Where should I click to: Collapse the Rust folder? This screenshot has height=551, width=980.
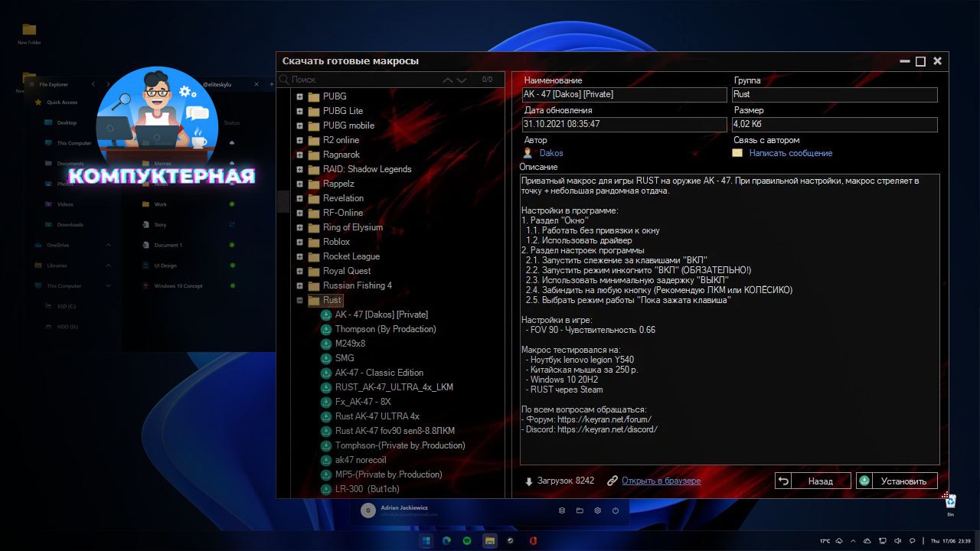coord(300,300)
